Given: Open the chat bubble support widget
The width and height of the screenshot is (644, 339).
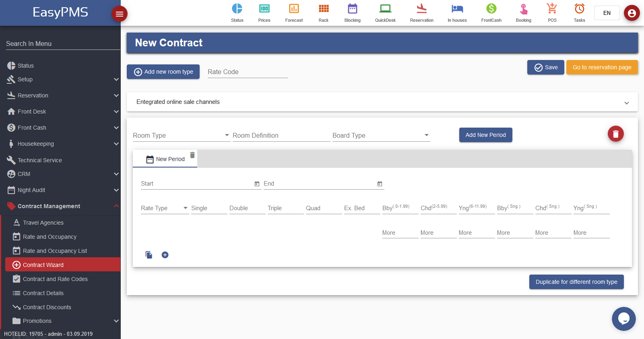Looking at the screenshot, I should point(624,319).
